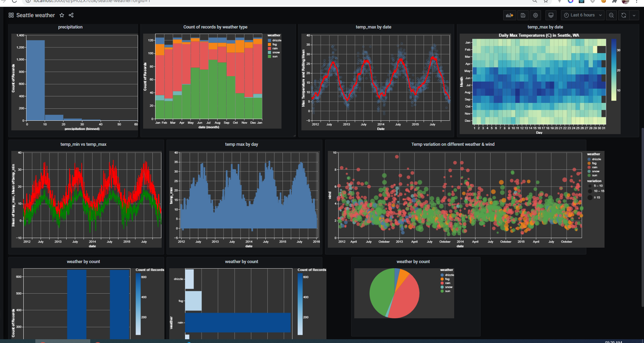Open the precipitation panel title menu
644x343 pixels.
coord(70,27)
